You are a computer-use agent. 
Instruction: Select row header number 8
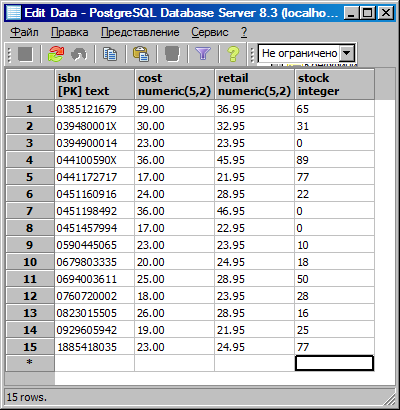[30, 228]
